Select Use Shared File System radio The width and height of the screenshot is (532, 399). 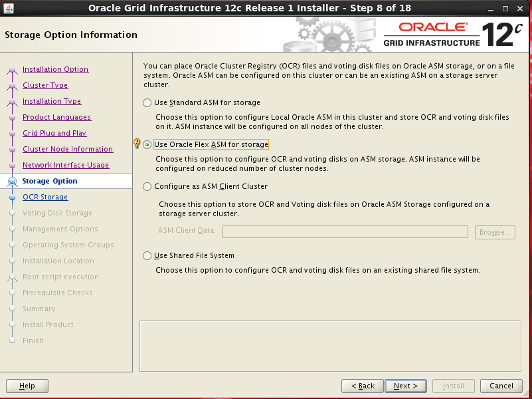click(147, 256)
